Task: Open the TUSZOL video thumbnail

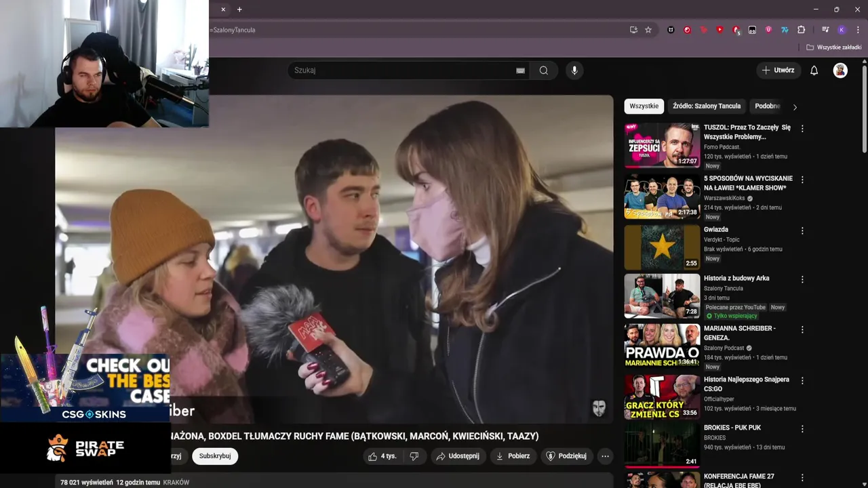Action: pyautogui.click(x=662, y=145)
